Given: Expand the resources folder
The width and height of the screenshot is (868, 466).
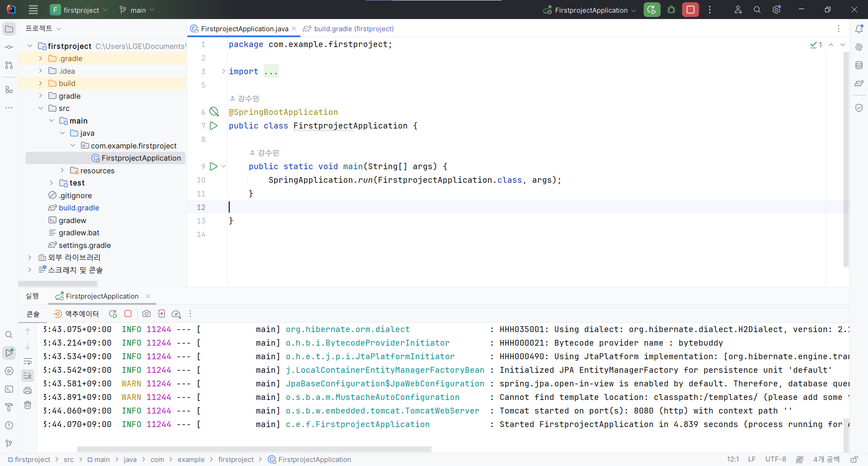Looking at the screenshot, I should tap(62, 171).
